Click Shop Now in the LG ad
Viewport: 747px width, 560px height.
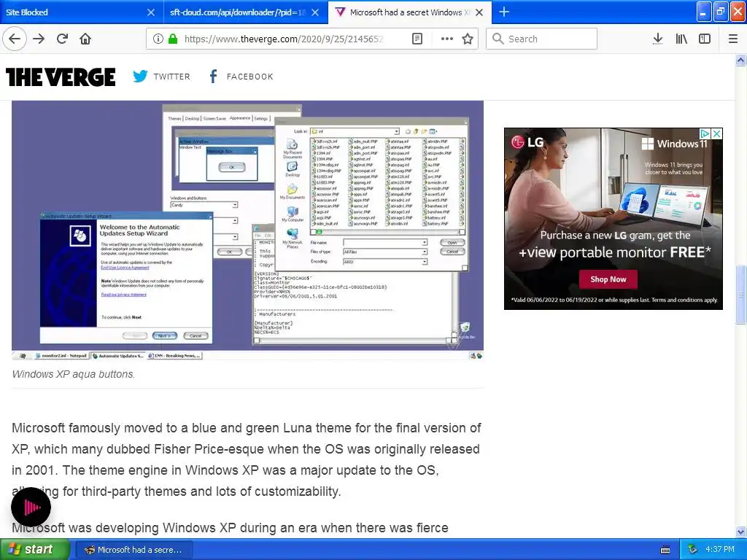coord(608,279)
